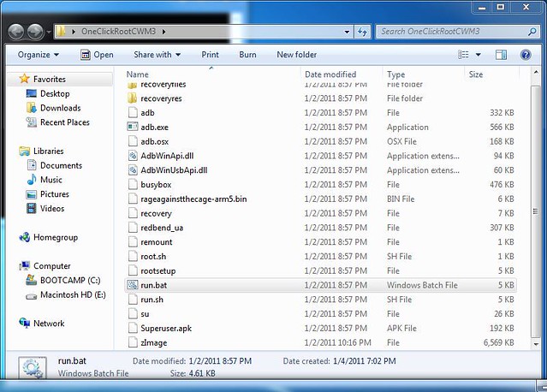Open the Music library
547x392 pixels.
click(x=51, y=180)
